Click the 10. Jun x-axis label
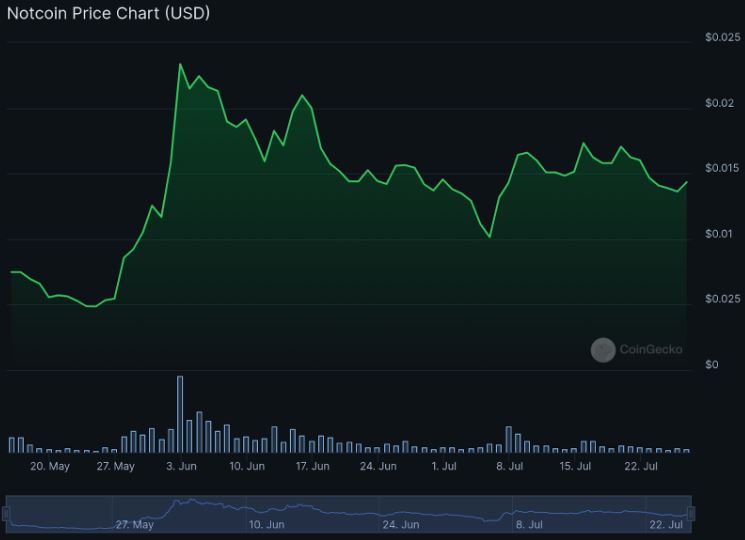This screenshot has height=540, width=745. 247,466
